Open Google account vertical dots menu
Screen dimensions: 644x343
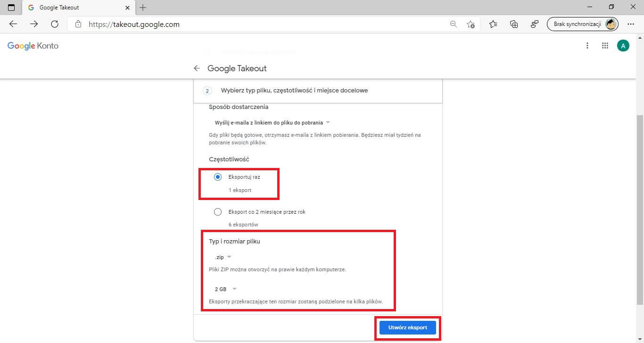[587, 46]
